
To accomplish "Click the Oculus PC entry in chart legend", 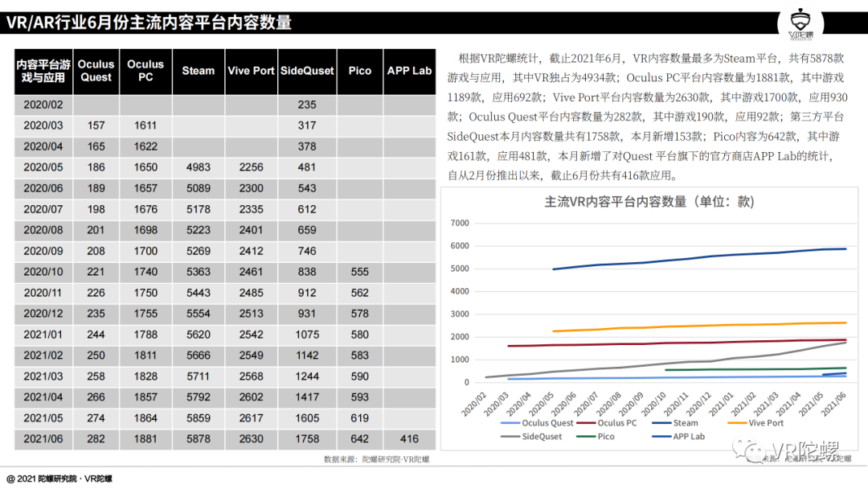I will click(607, 423).
